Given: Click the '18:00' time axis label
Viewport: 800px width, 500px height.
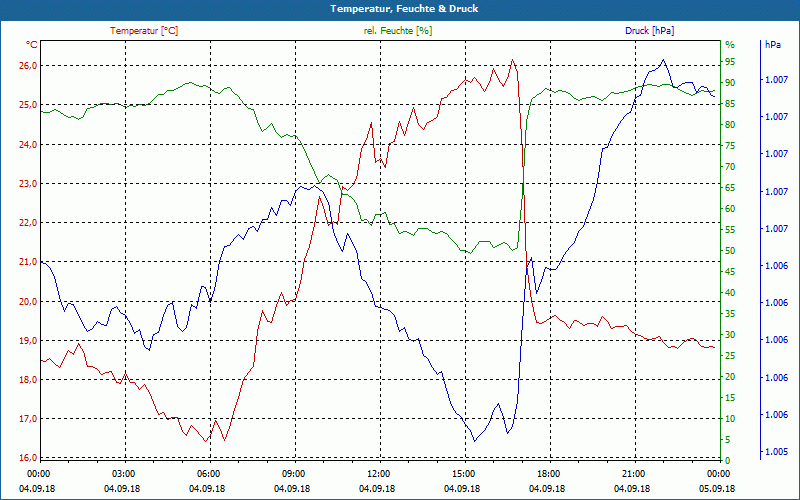Looking at the screenshot, I should 549,474.
